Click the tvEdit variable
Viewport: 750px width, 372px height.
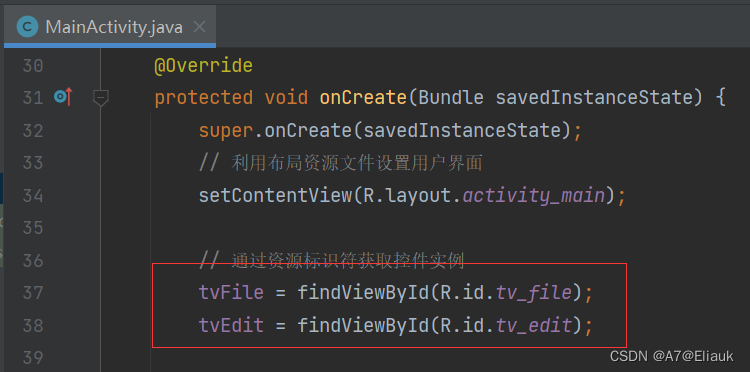(x=231, y=326)
